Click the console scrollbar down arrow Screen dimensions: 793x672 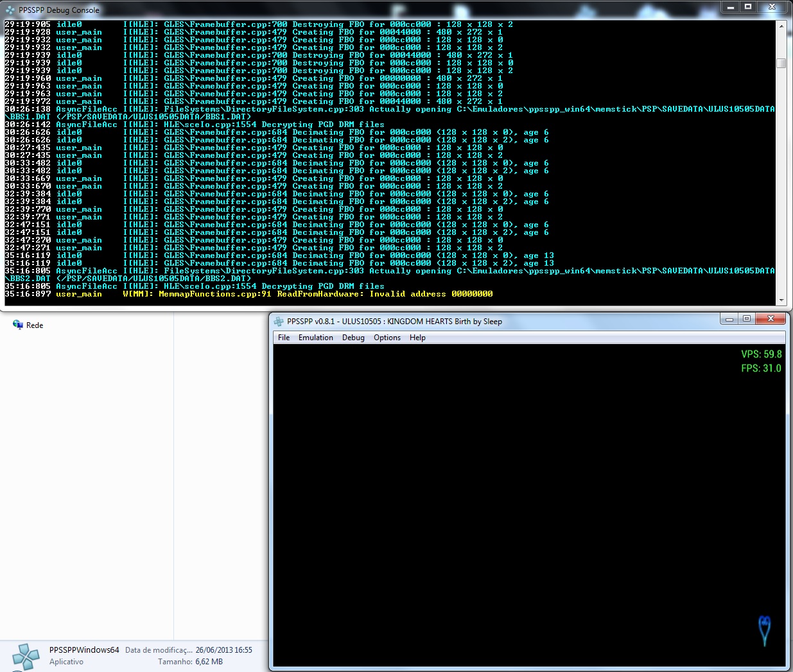coord(781,300)
